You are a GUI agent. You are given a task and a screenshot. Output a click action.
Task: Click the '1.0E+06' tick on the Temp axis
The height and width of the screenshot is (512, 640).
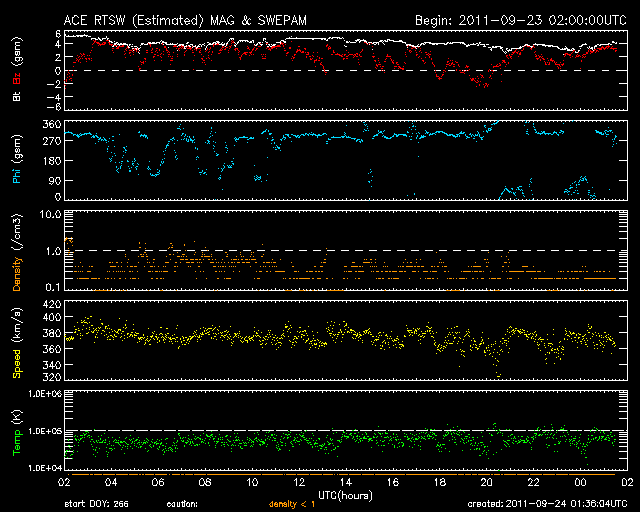click(45, 394)
